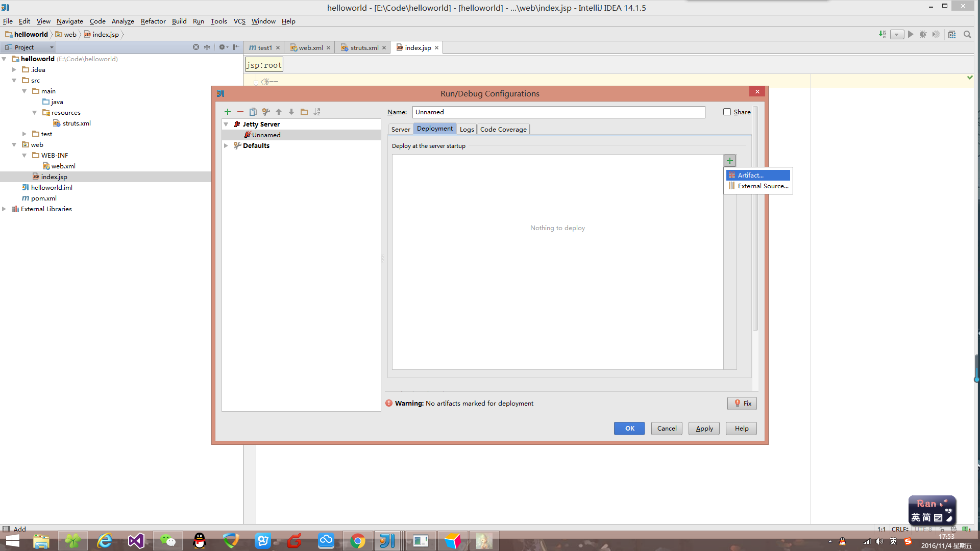Image resolution: width=980 pixels, height=551 pixels.
Task: Click green plus to add deployment item
Action: [x=730, y=161]
